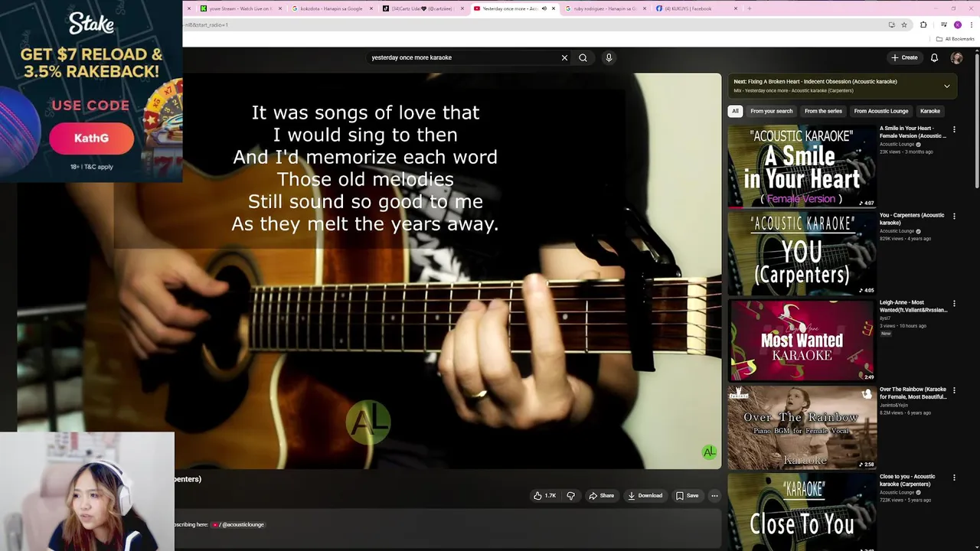Click the browser address bar URL
Viewport: 980px width, 551px height.
click(x=206, y=24)
